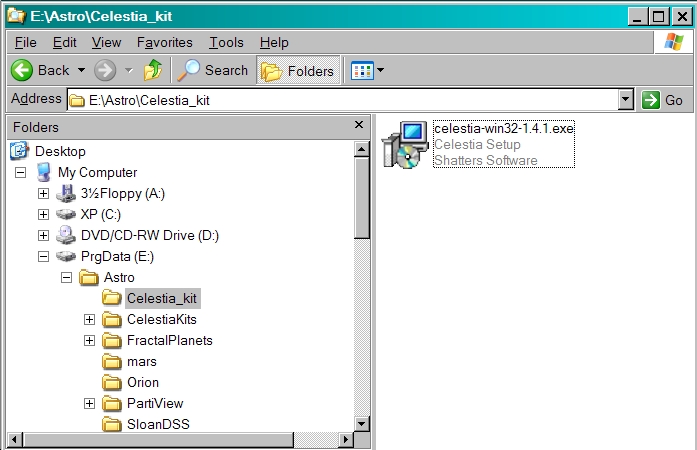This screenshot has width=697, height=450.
Task: Select the Celestia_kit folder label
Action: (x=162, y=298)
